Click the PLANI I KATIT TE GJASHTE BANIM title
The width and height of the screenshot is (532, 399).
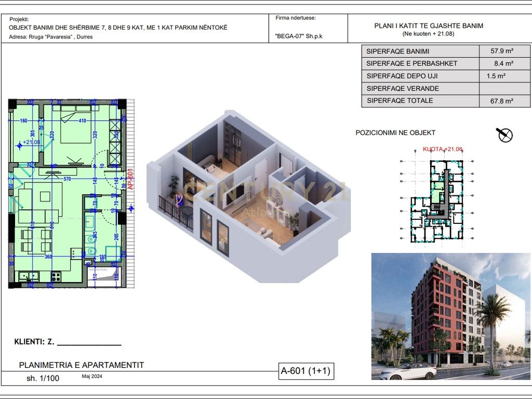pos(429,25)
